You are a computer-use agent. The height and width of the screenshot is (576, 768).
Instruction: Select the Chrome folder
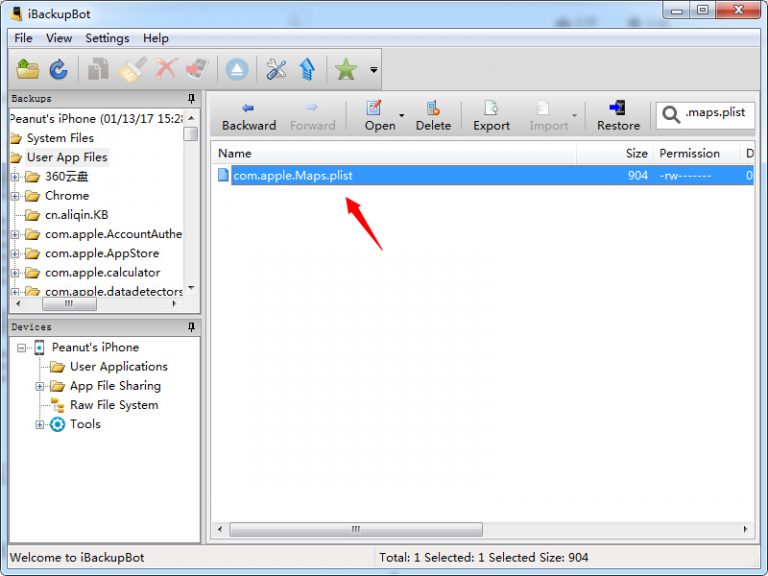(67, 196)
